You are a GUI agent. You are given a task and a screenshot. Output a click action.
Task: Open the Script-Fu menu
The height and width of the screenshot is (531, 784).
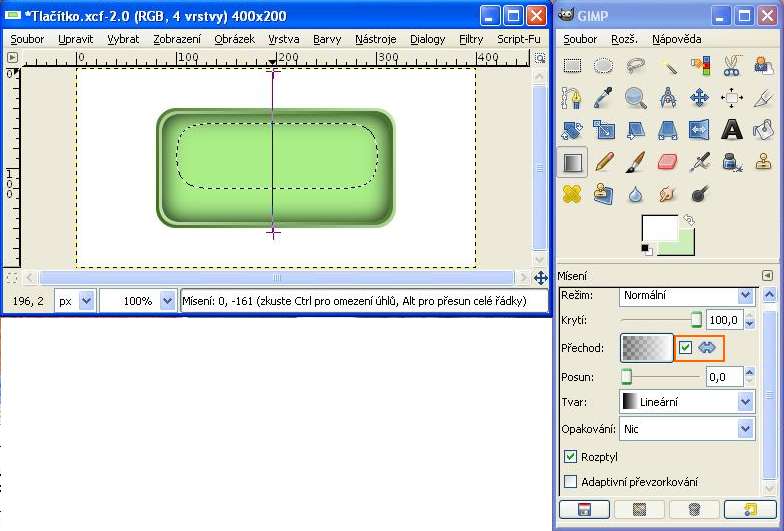pyautogui.click(x=518, y=39)
